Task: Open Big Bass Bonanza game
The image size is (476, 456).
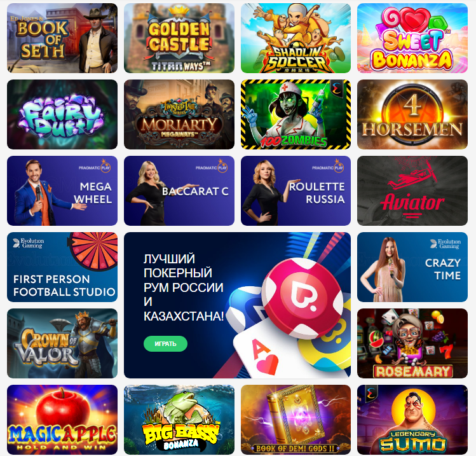Action: [x=179, y=420]
